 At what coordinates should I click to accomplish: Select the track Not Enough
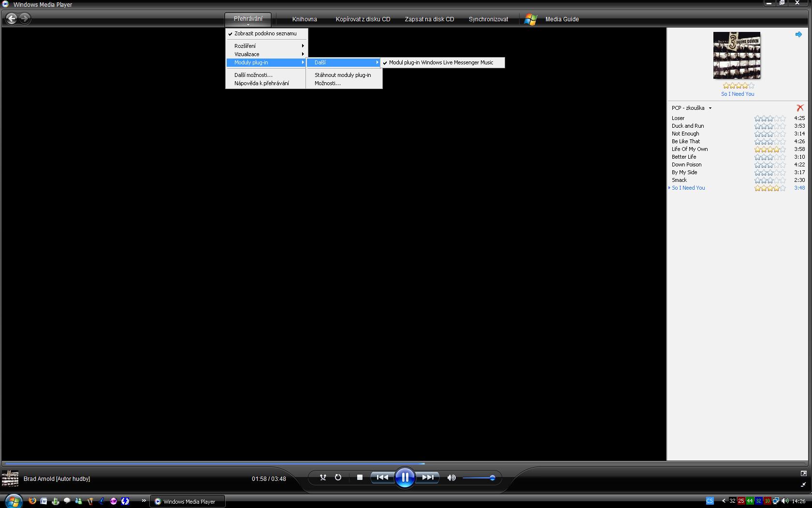tap(685, 134)
